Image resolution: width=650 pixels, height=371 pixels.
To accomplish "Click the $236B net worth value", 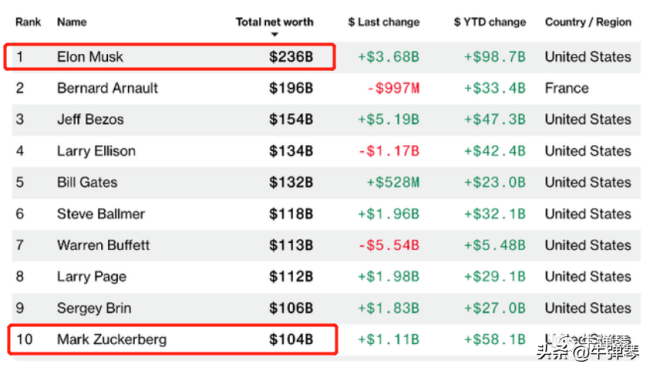I will [x=291, y=57].
